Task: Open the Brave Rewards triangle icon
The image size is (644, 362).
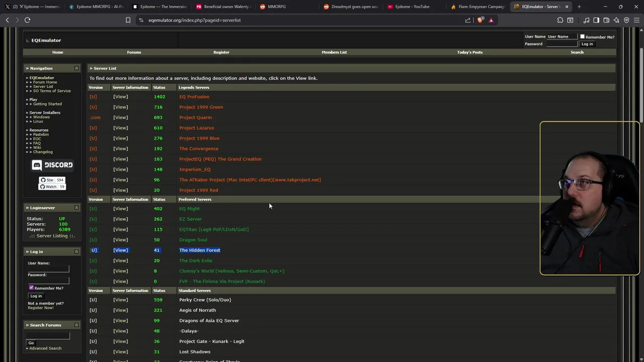Action: (x=491, y=20)
